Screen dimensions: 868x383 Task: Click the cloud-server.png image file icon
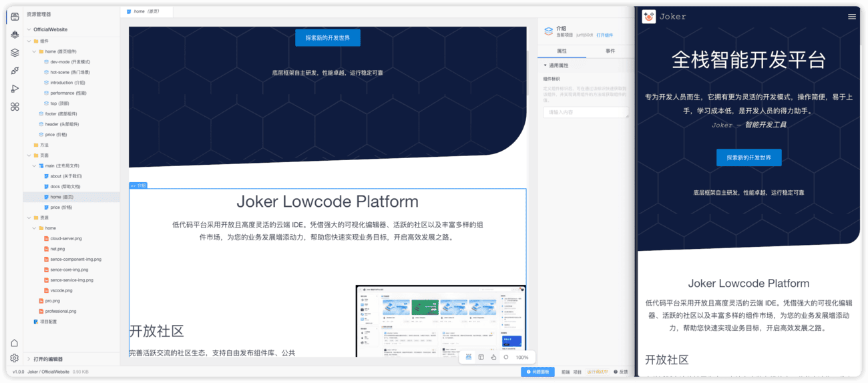pos(46,238)
